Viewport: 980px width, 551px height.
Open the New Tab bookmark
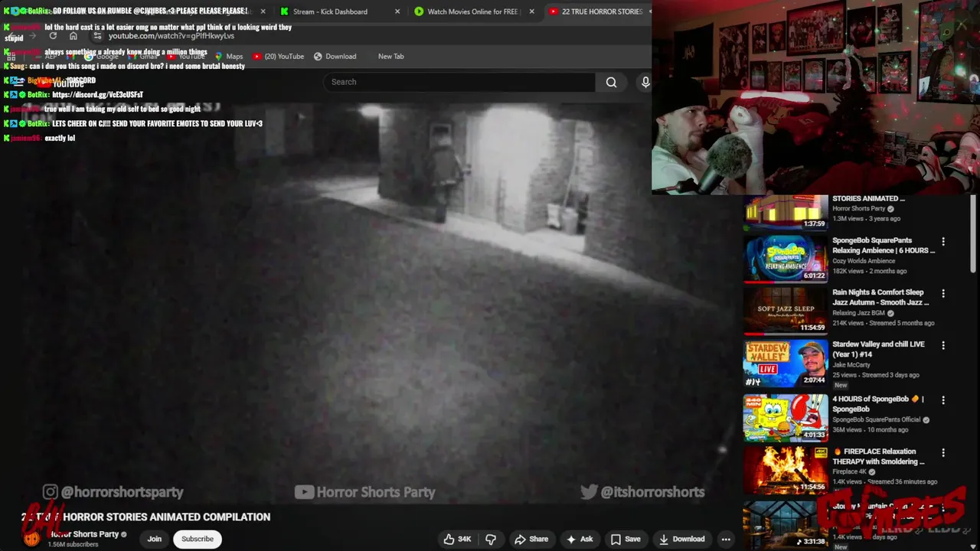point(390,56)
